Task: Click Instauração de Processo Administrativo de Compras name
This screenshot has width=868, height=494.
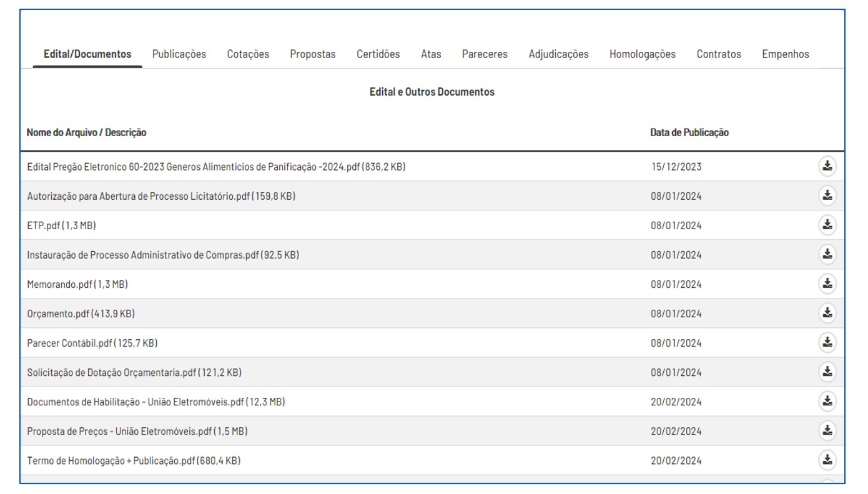Action: (163, 255)
